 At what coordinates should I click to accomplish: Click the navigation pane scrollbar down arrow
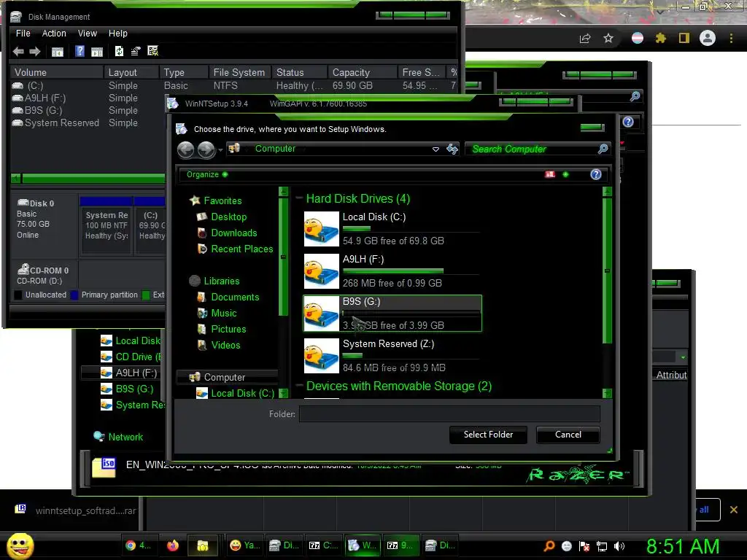coord(284,393)
